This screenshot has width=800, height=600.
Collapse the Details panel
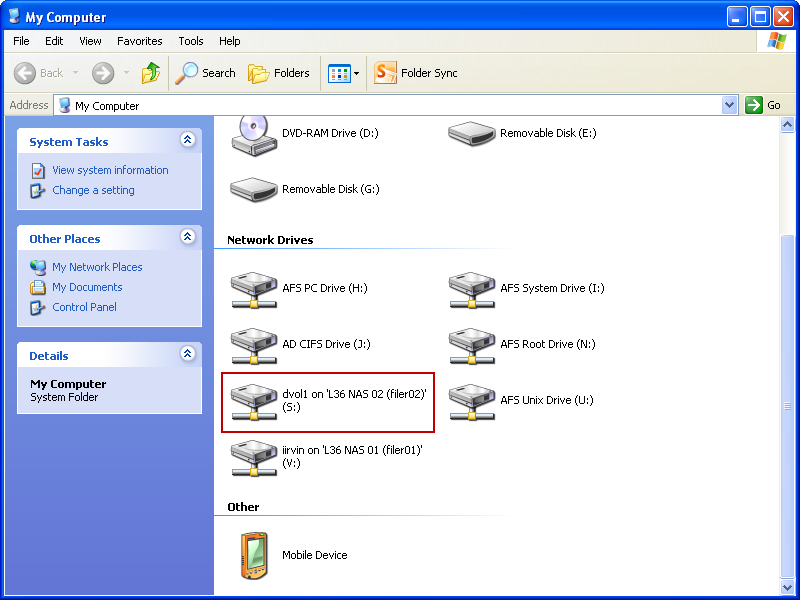click(188, 354)
